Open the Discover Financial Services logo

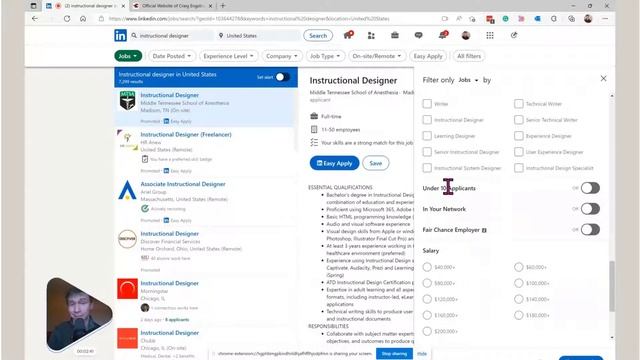coord(127,239)
